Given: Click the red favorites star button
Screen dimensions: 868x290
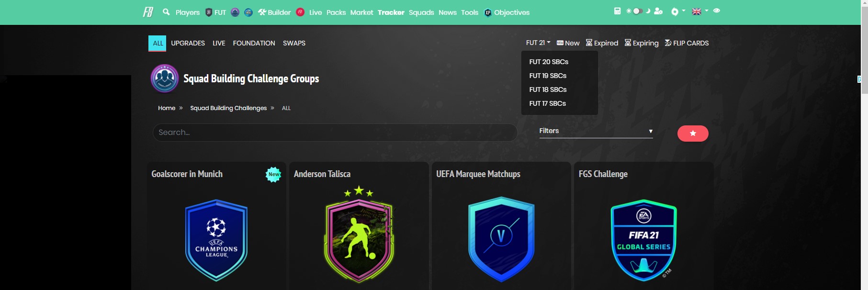Looking at the screenshot, I should click(693, 134).
